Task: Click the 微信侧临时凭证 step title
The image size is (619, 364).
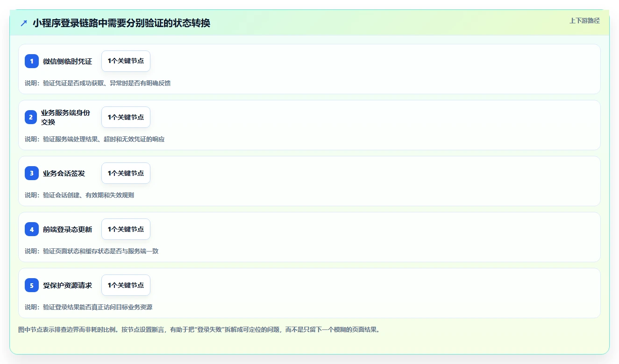Action: (x=68, y=61)
